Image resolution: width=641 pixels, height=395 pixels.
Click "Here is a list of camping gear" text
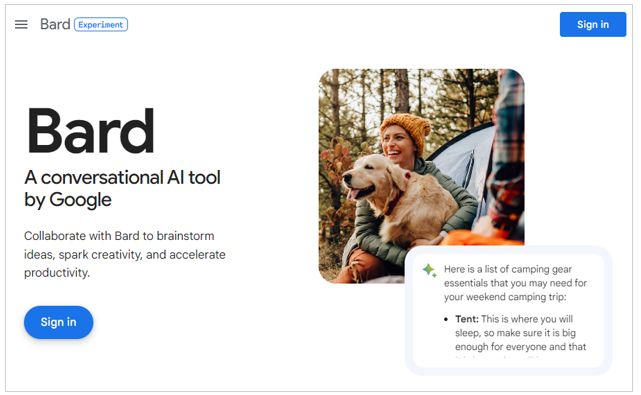pos(515,283)
